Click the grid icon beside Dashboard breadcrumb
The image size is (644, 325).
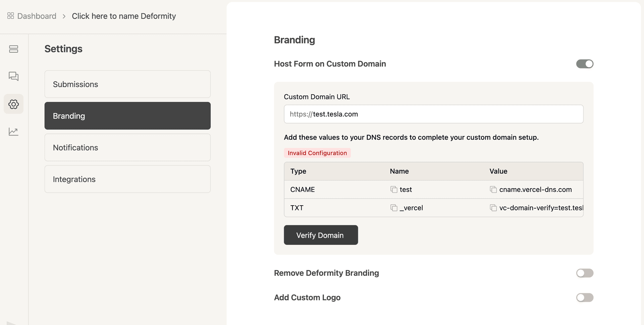point(10,16)
